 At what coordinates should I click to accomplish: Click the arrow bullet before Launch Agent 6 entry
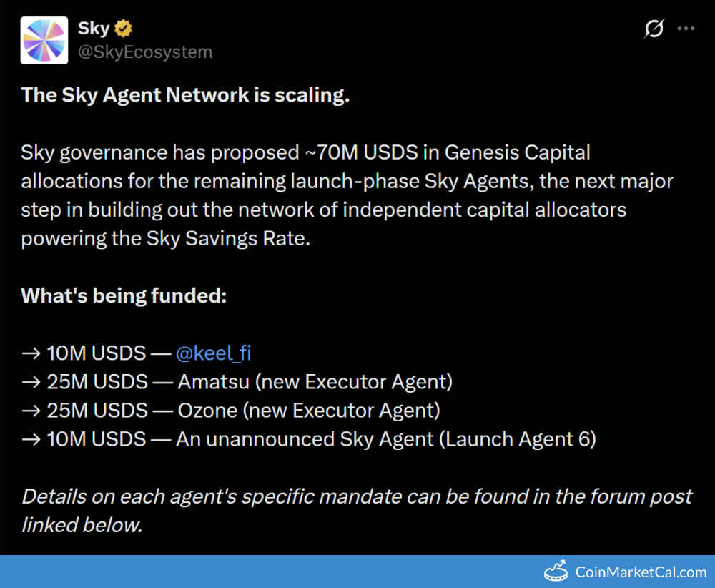(x=31, y=439)
